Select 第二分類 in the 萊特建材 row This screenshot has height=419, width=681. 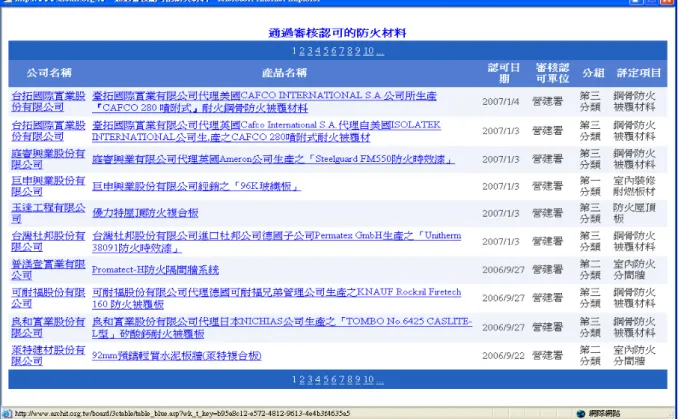[x=590, y=355]
